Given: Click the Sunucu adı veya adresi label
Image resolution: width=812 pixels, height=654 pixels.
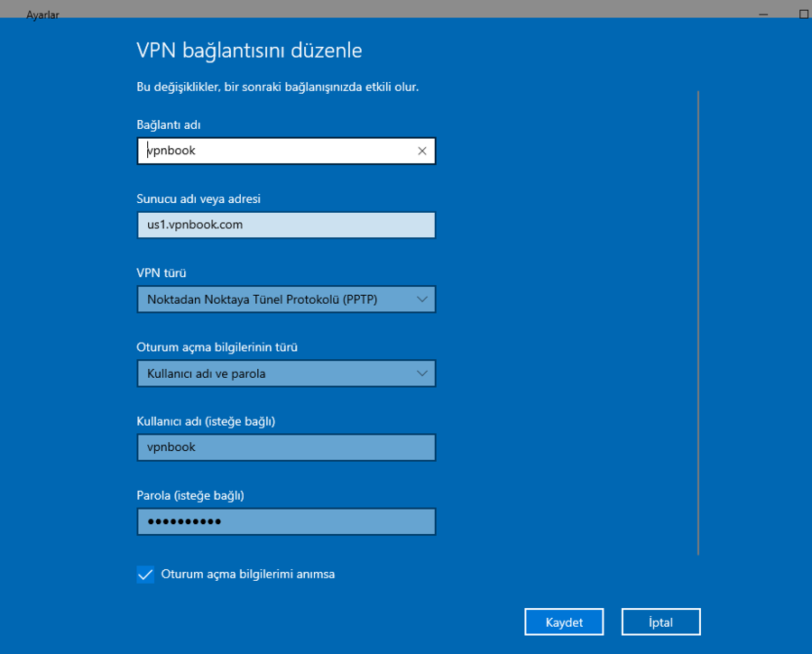Looking at the screenshot, I should [x=198, y=198].
